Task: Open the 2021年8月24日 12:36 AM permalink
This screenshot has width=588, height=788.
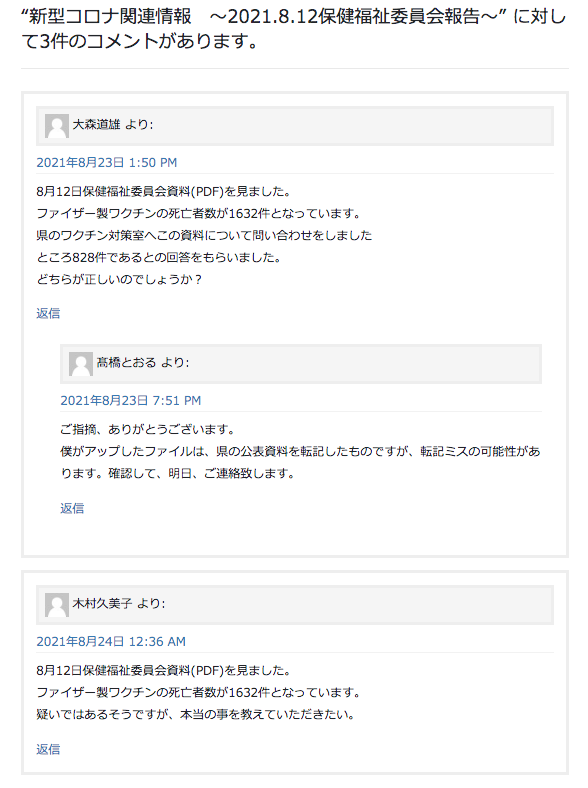Action: tap(111, 641)
